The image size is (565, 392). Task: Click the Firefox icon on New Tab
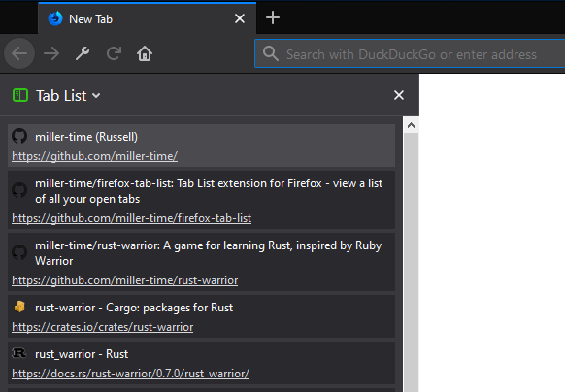tap(55, 18)
